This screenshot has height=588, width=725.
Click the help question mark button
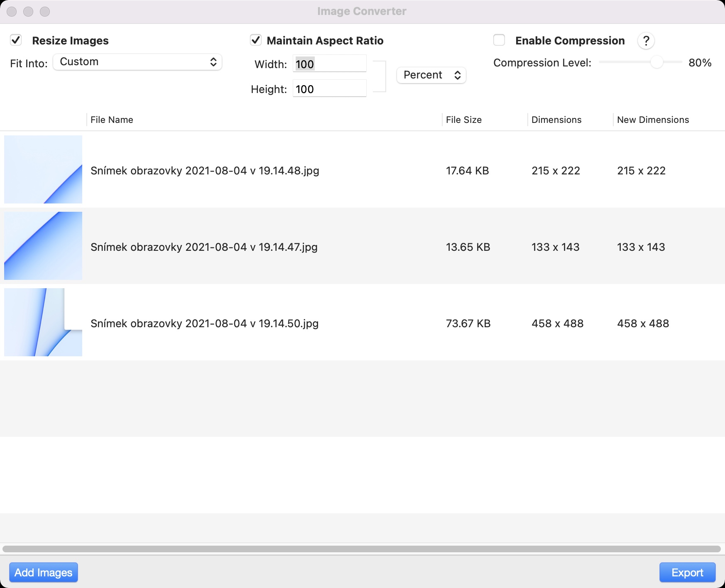tap(646, 41)
